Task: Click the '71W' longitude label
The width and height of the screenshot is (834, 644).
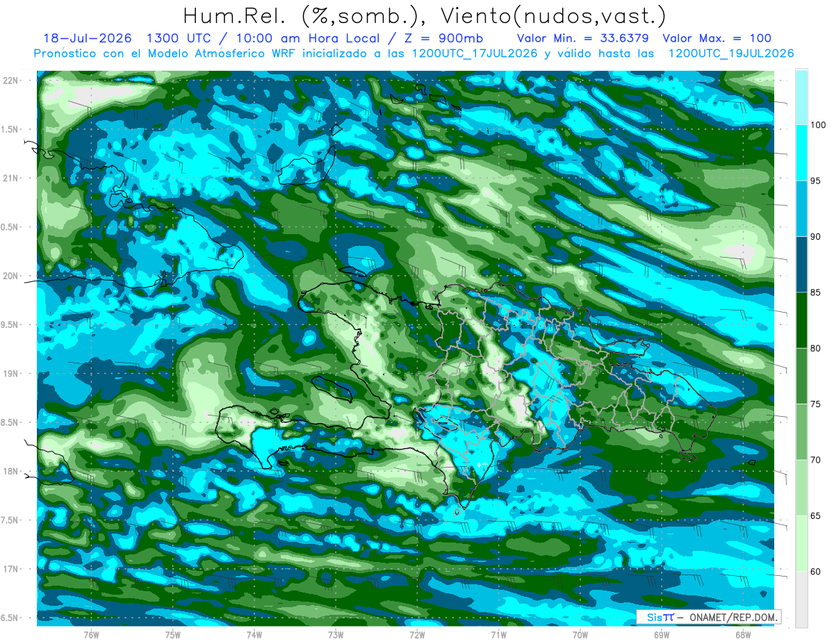Action: 498,634
